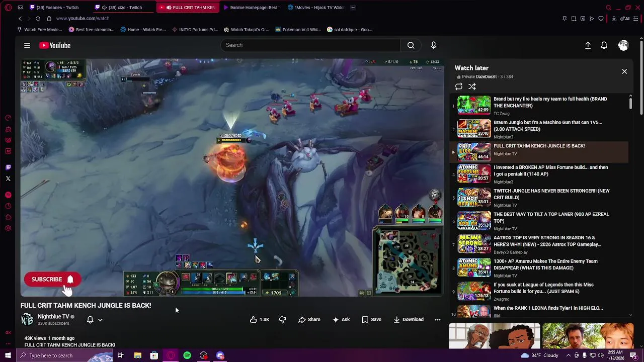
Task: Open Spotify player in Opera sidebar
Action: 8,195
